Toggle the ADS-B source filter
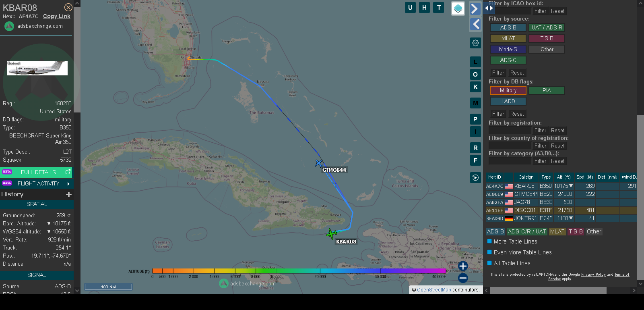This screenshot has height=310, width=644. [508, 27]
